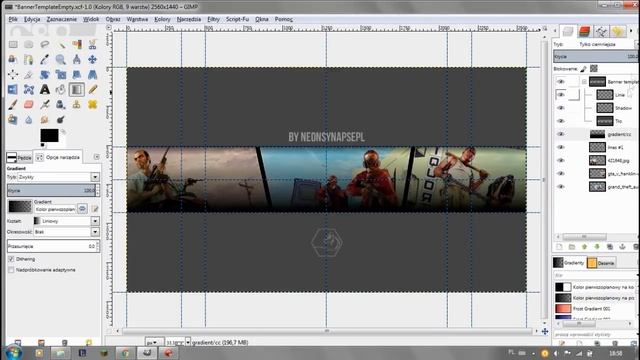
Task: Click the Przesunięcie value field
Action: tap(51, 246)
